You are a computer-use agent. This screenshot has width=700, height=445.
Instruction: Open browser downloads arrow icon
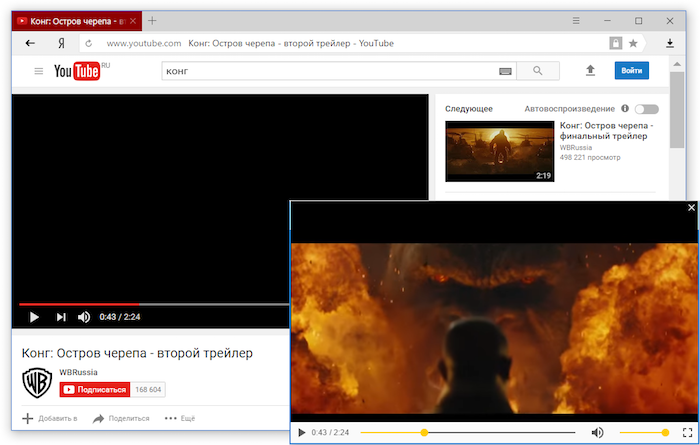[670, 43]
